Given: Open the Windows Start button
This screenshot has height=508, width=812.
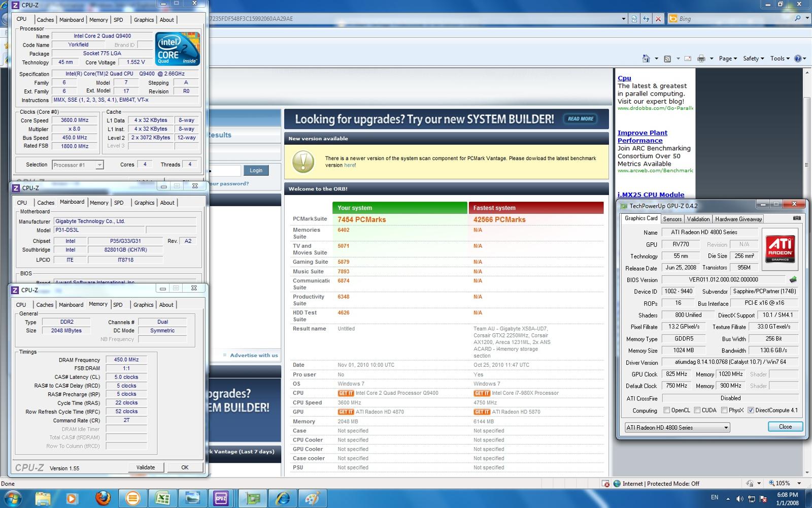Looking at the screenshot, I should (x=12, y=498).
